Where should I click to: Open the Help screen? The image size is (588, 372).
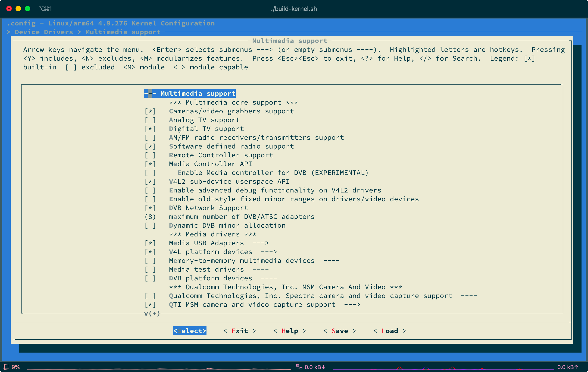[290, 331]
